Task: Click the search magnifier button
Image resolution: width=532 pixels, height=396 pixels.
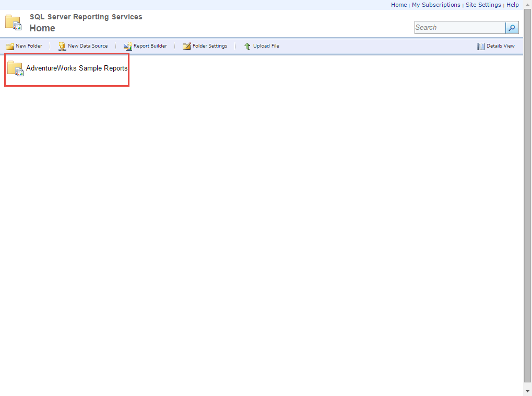Action: coord(512,27)
